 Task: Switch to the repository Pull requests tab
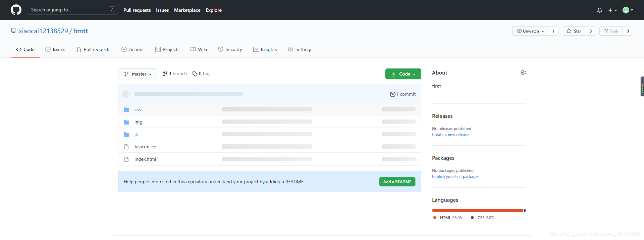point(93,49)
